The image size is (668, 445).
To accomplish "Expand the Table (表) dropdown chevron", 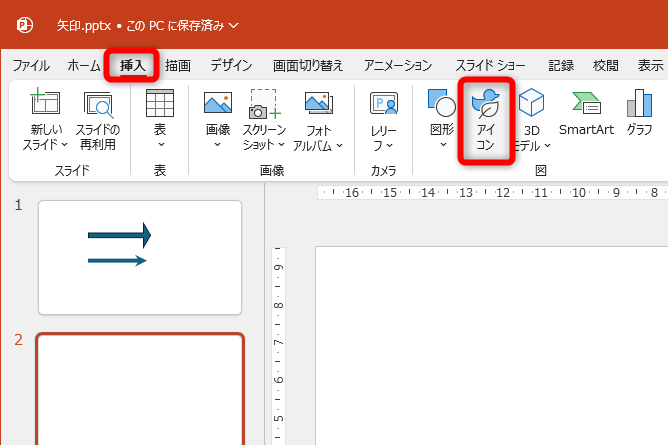I will [161, 144].
